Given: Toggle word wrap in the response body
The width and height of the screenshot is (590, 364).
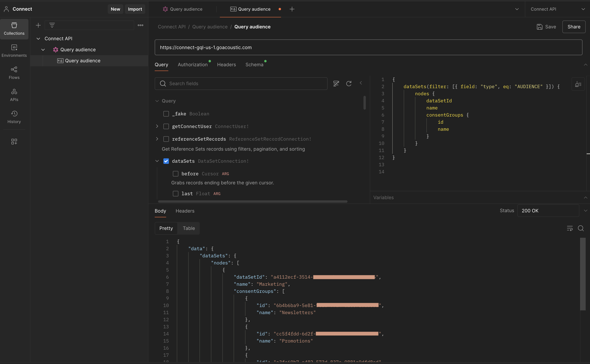Looking at the screenshot, I should pyautogui.click(x=570, y=228).
